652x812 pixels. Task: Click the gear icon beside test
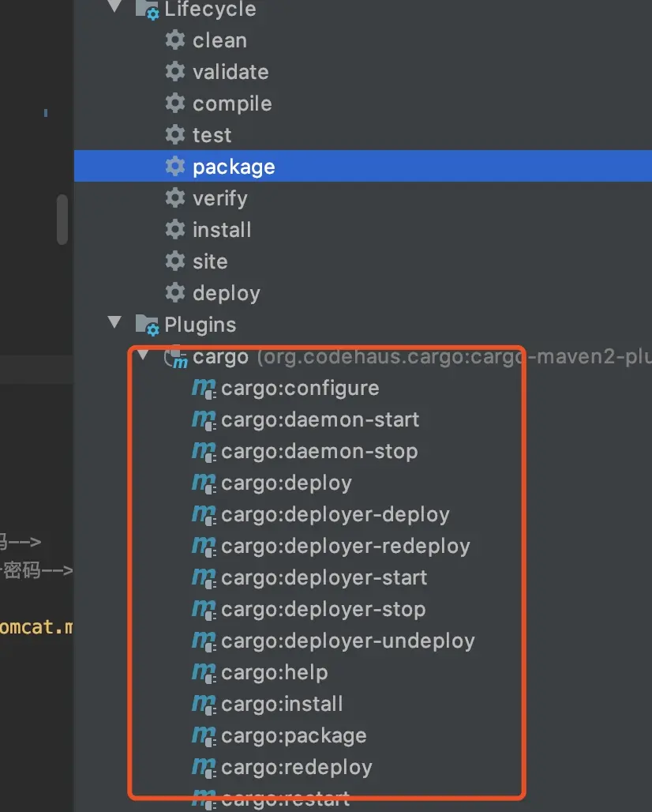tap(175, 134)
